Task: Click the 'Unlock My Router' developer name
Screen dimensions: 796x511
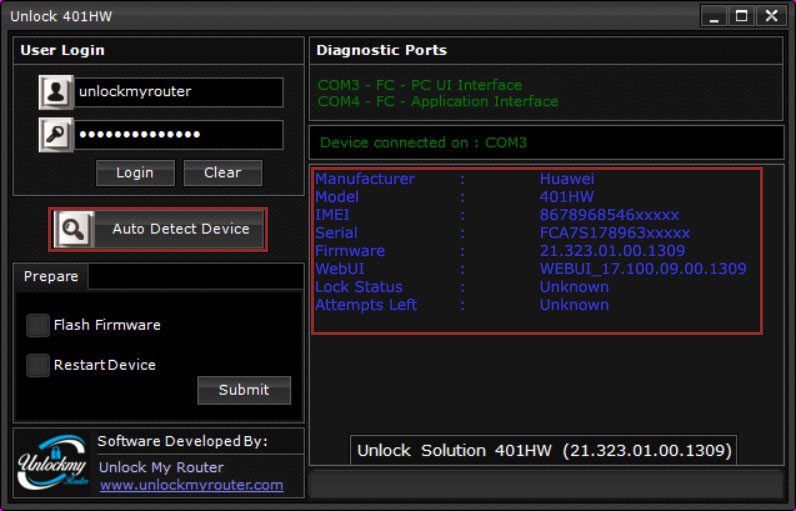Action: coord(161,468)
